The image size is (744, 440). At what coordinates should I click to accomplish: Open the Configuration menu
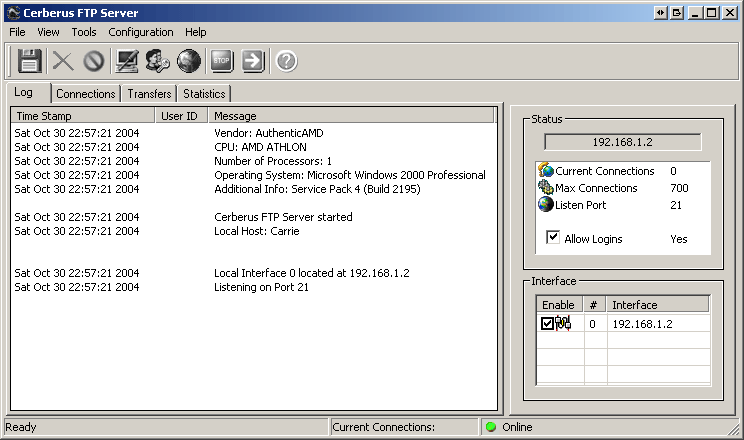141,32
